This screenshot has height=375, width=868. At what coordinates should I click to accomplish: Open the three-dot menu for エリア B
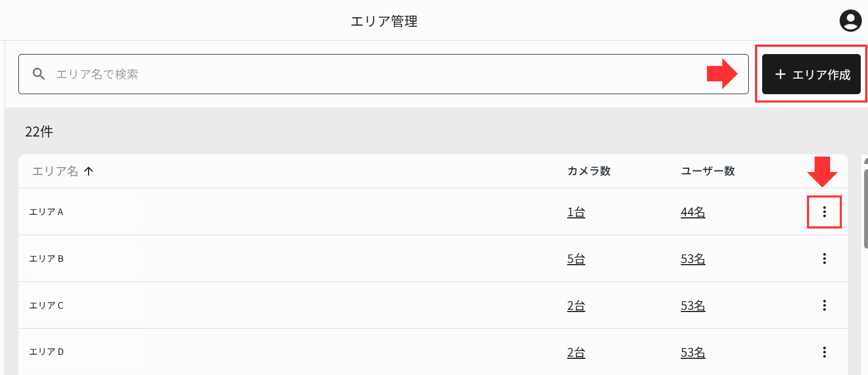[824, 259]
